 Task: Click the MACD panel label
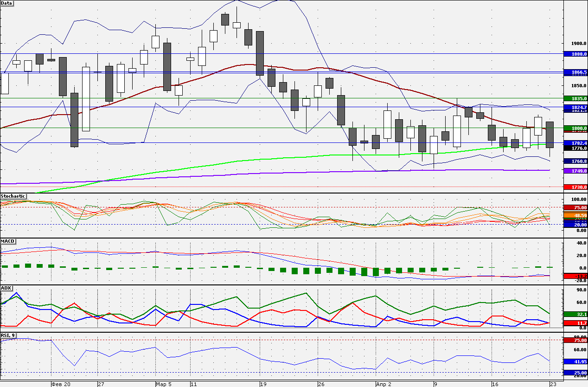[x=7, y=241]
